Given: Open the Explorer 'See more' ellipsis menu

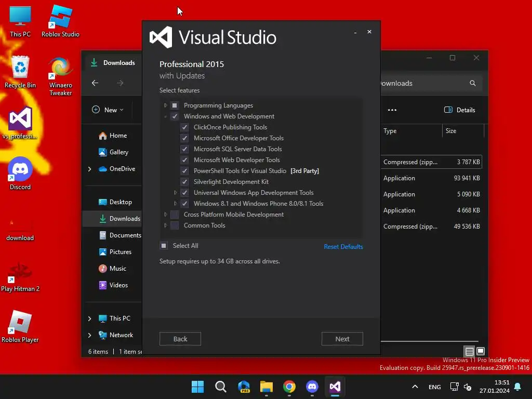Looking at the screenshot, I should click(392, 110).
